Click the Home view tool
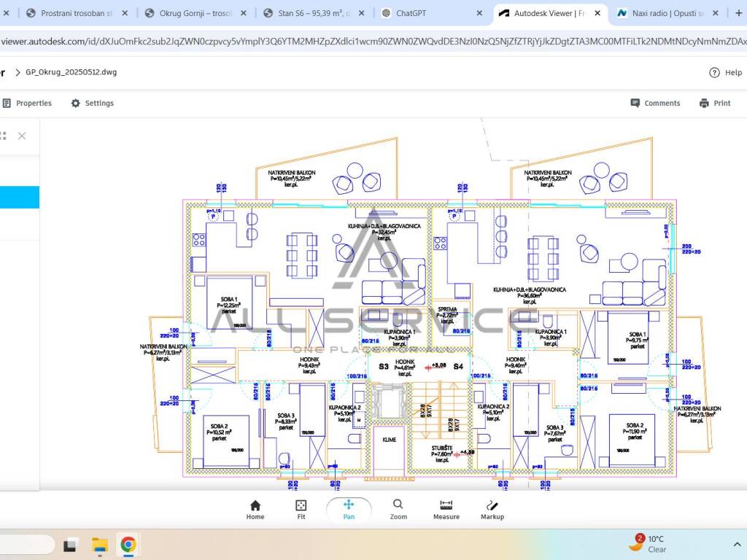This screenshot has width=747, height=560. pyautogui.click(x=255, y=510)
